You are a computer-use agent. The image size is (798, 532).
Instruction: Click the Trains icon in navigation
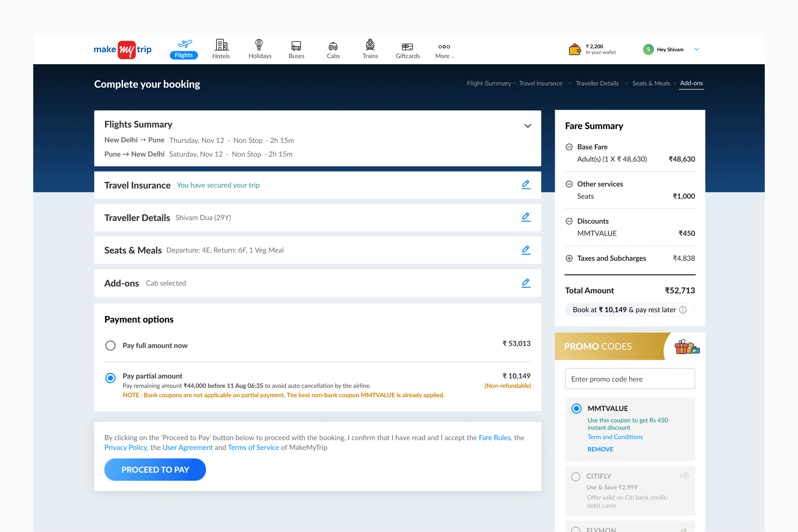[x=370, y=45]
